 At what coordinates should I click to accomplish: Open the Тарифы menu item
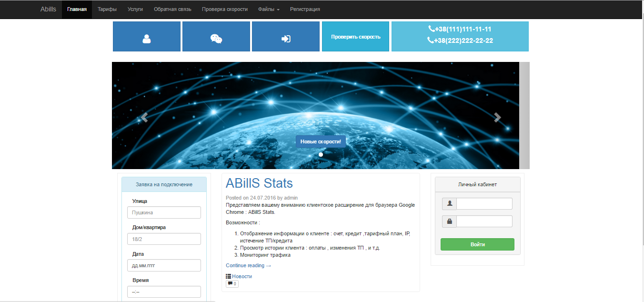pos(107,9)
